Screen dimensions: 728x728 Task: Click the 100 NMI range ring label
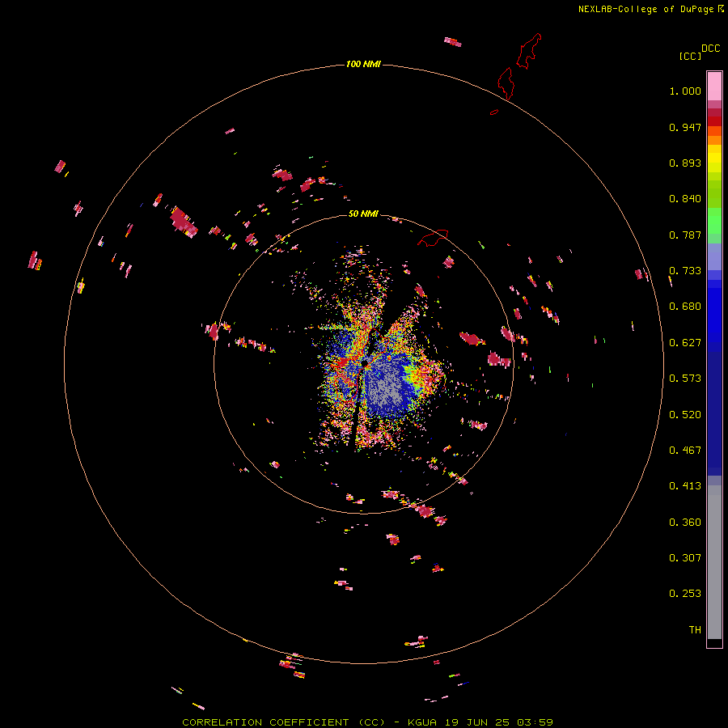(x=363, y=64)
